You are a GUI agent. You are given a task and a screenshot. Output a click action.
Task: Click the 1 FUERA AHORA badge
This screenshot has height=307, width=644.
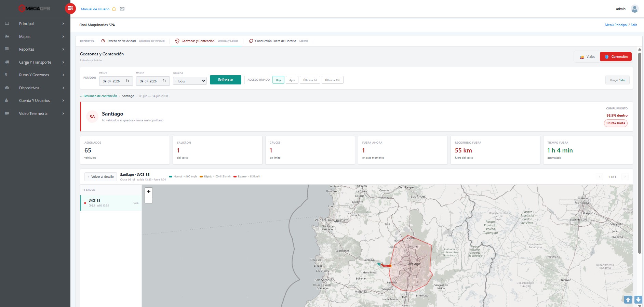pyautogui.click(x=616, y=123)
